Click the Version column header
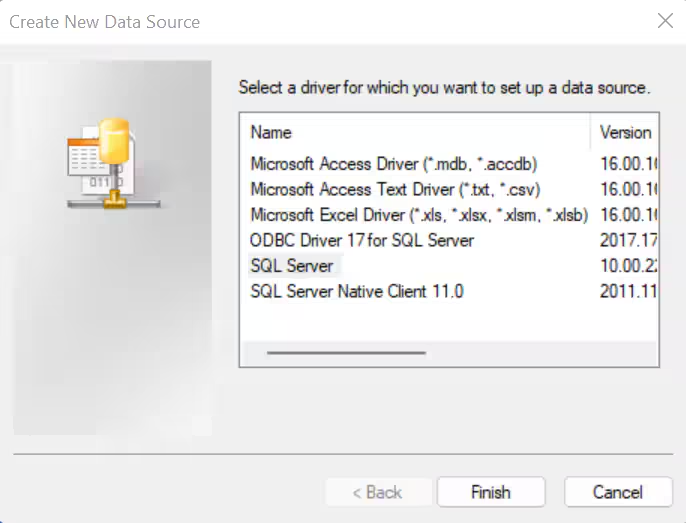The width and height of the screenshot is (686, 523). [x=625, y=132]
